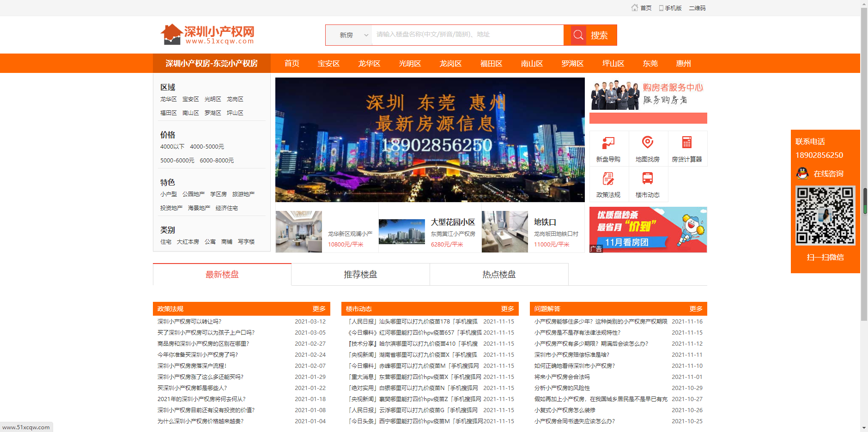Image resolution: width=868 pixels, height=432 pixels.
Task: Open the 地图找房 map pin icon
Action: (x=647, y=143)
